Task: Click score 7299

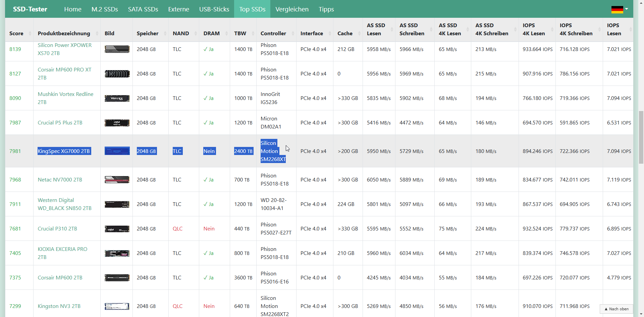Action: [x=15, y=306]
